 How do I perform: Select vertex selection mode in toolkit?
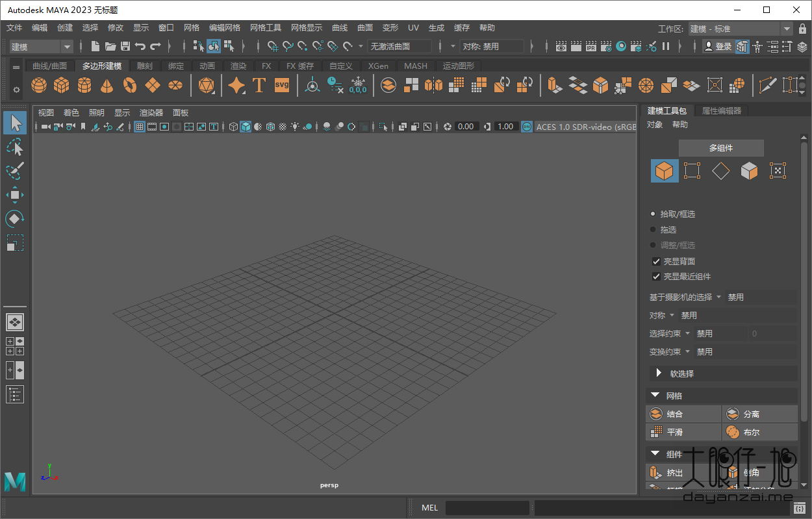[692, 171]
